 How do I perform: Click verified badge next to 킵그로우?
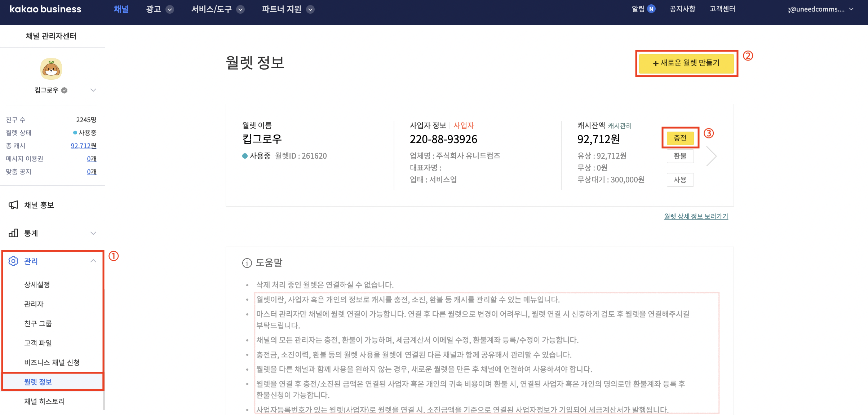point(65,90)
